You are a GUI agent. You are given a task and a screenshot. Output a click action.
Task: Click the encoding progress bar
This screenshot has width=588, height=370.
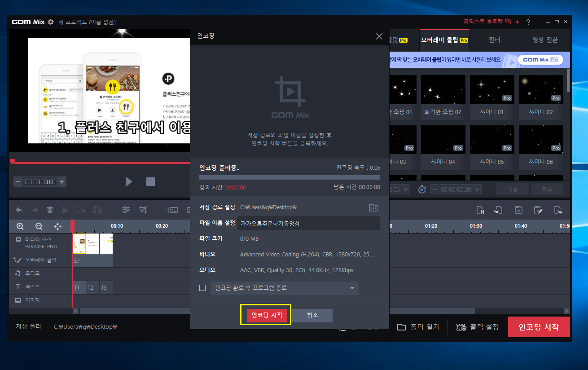pyautogui.click(x=290, y=177)
